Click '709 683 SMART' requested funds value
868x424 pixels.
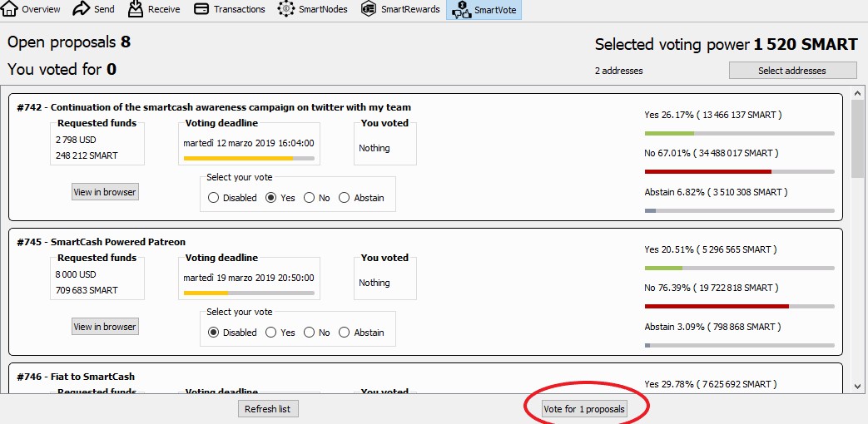point(87,290)
